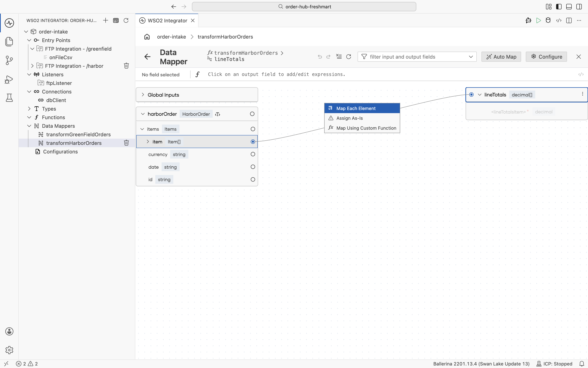Open filter fields dropdown arrow
The image size is (588, 368).
[x=471, y=57]
